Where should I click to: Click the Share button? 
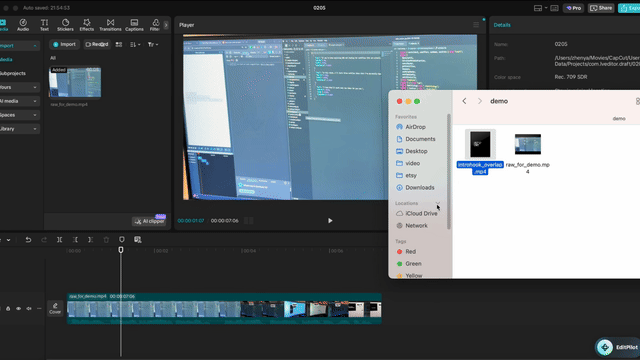601,8
